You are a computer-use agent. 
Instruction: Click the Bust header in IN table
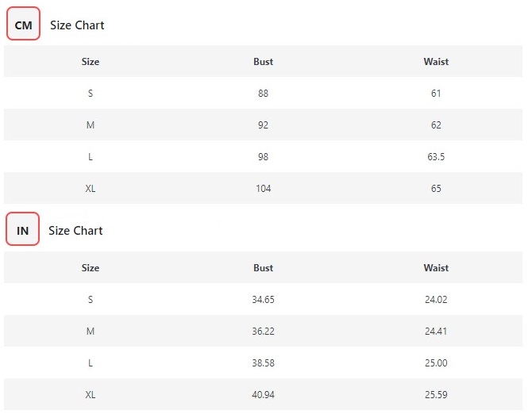pos(264,268)
